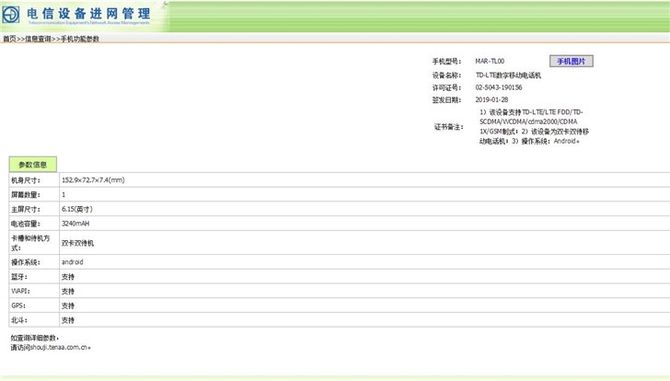Go to 首页 in the breadcrumb
Image resolution: width=670 pixels, height=381 pixels.
[9, 39]
